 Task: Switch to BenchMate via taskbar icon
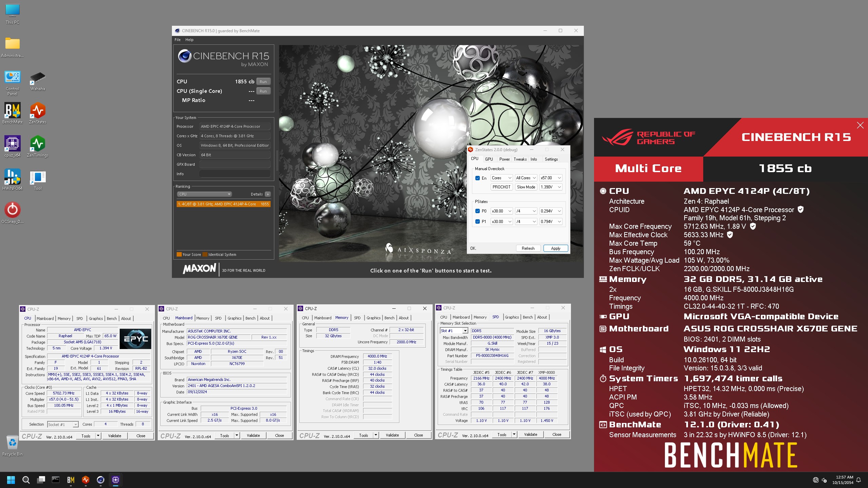pyautogui.click(x=71, y=480)
